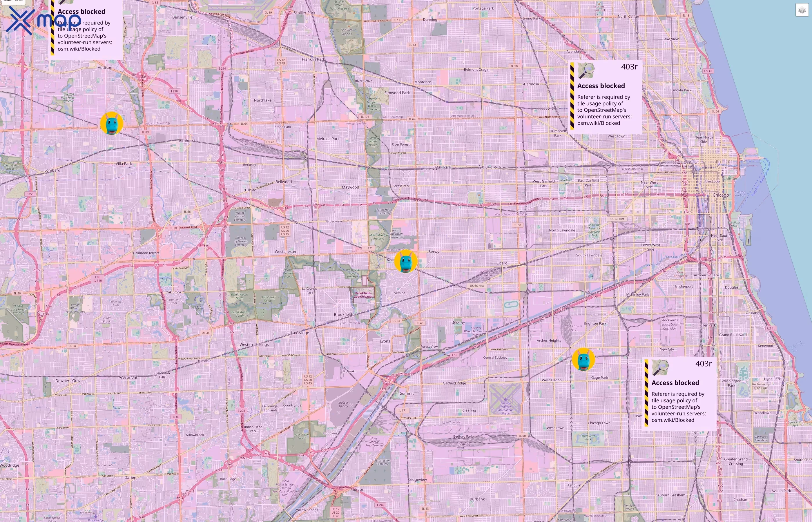Click the "Westmont" label
The width and height of the screenshot is (812, 522).
(x=128, y=377)
